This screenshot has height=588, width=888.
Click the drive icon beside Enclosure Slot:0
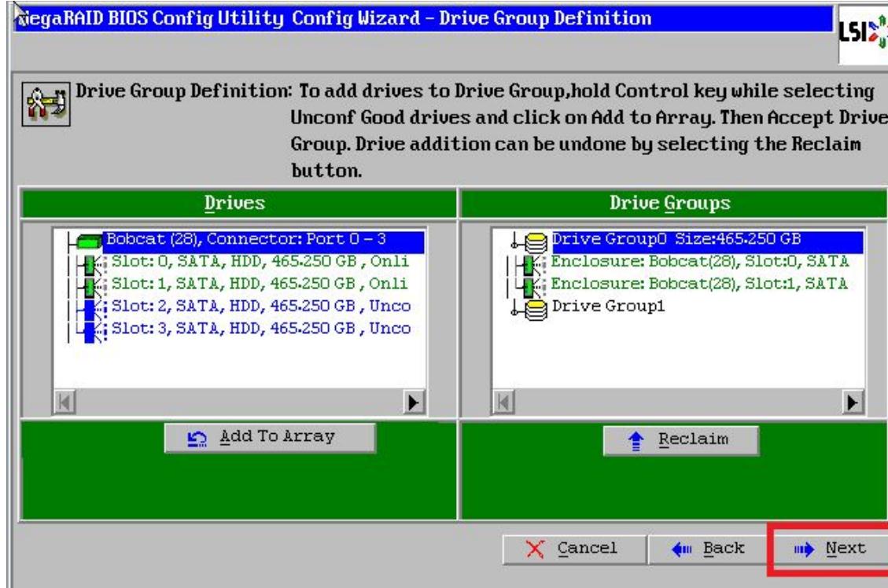click(x=532, y=263)
